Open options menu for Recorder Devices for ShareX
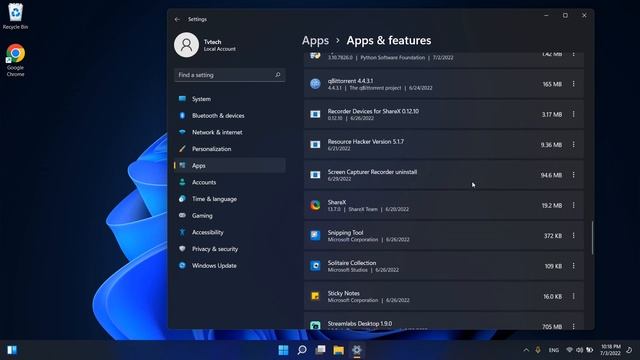Screen dimensions: 640x360 pos(573,114)
